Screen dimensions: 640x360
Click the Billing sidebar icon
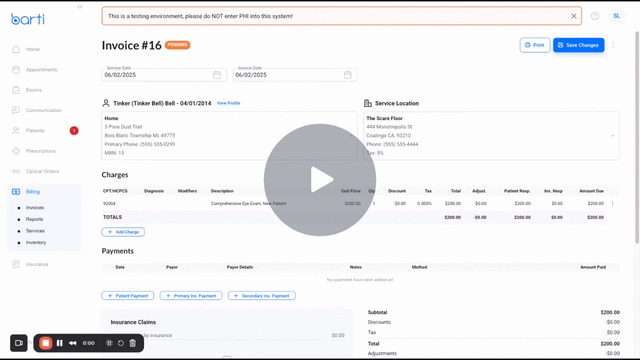[x=16, y=191]
